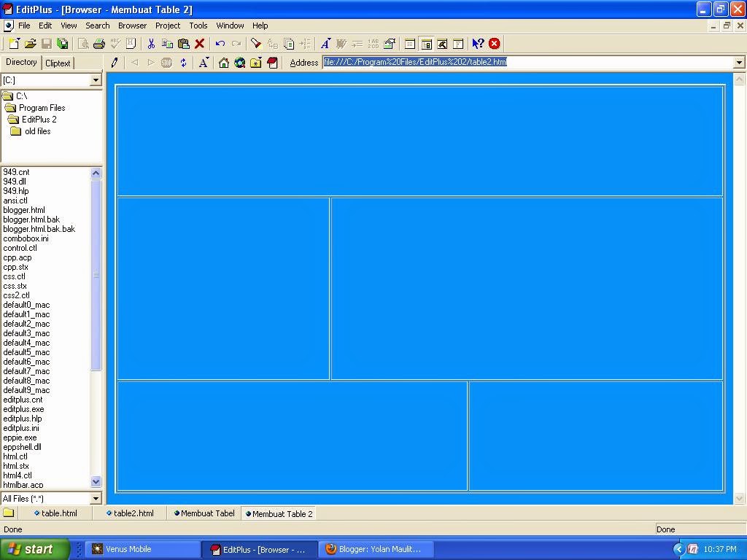Switch to the Cliptext tab

pyautogui.click(x=58, y=63)
